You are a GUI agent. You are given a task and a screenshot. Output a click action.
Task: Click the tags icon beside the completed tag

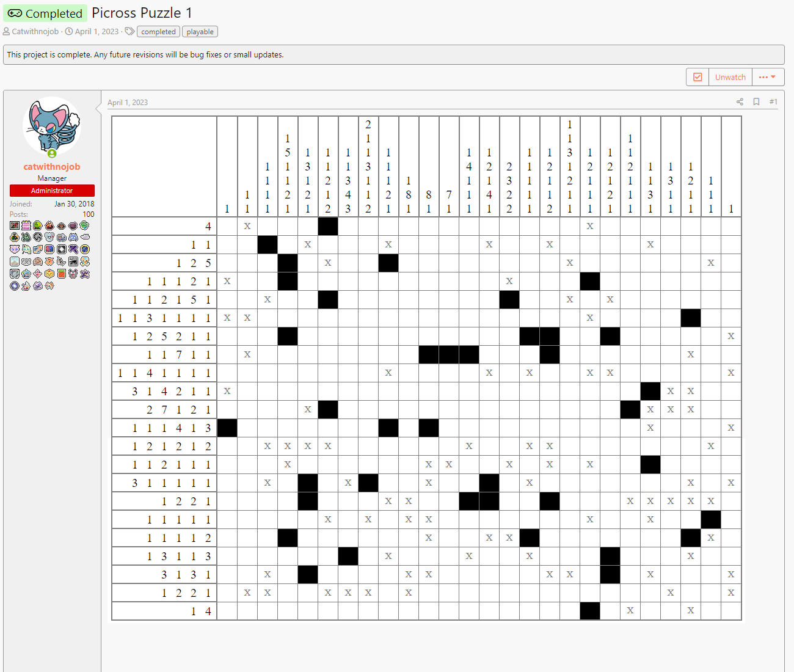tap(129, 32)
